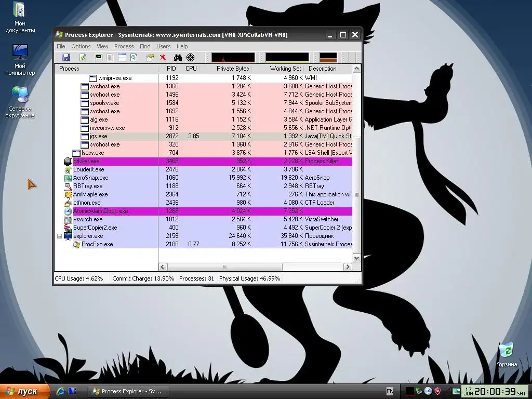Click the icon beside RBTray.exe
The image size is (532, 399).
coord(68,187)
